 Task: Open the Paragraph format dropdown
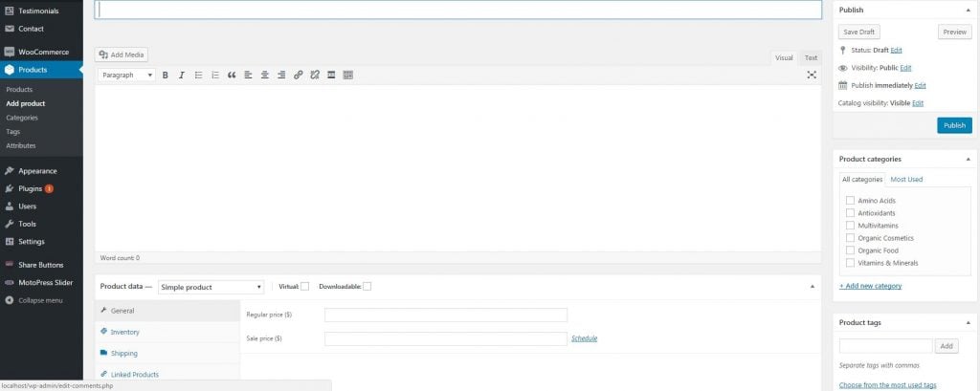point(127,75)
